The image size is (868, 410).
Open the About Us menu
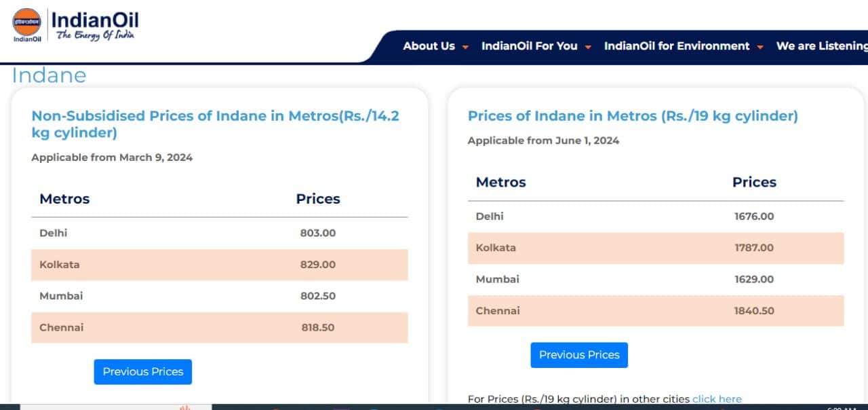click(429, 46)
